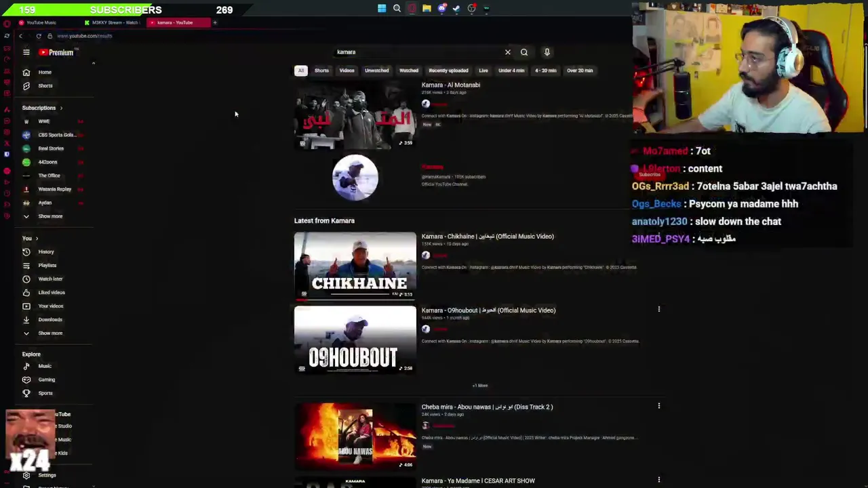The width and height of the screenshot is (868, 488).
Task: Open new browser tab with plus
Action: (x=215, y=22)
